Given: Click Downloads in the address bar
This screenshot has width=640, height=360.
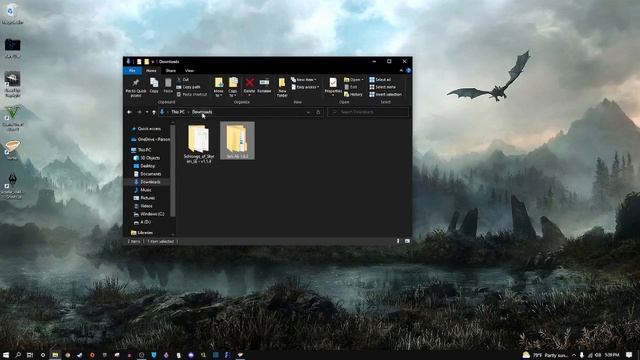Looking at the screenshot, I should coord(202,112).
